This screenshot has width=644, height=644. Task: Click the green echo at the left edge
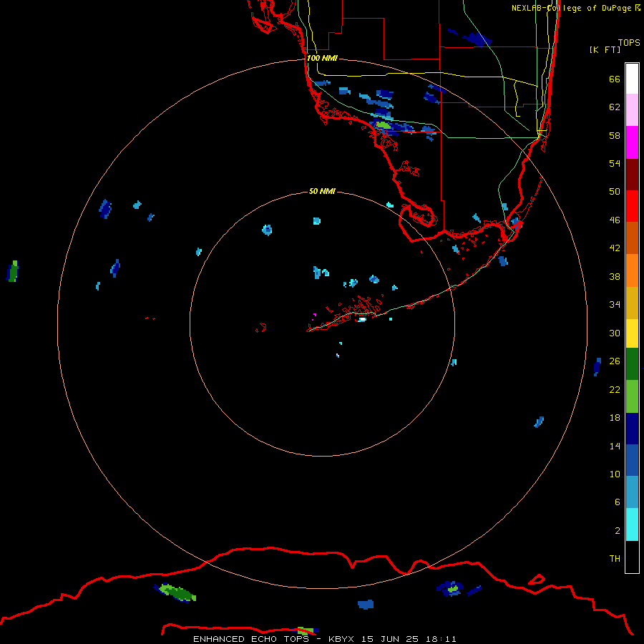tap(14, 271)
